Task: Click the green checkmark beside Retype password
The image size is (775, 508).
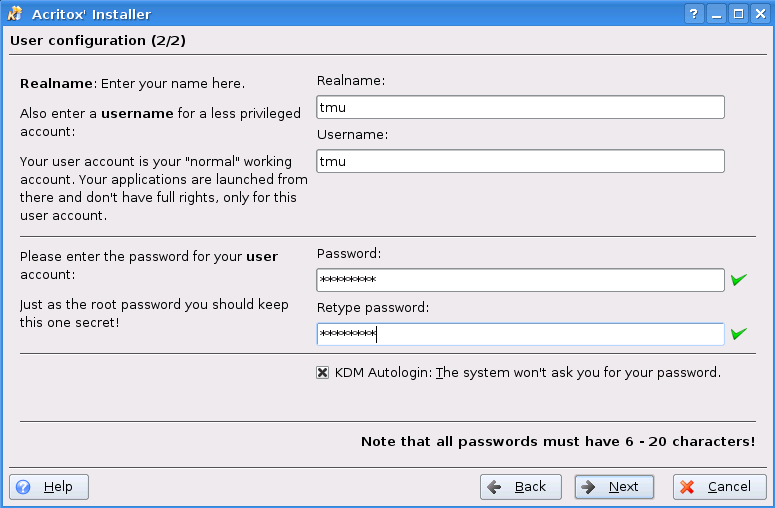Action: (x=738, y=334)
